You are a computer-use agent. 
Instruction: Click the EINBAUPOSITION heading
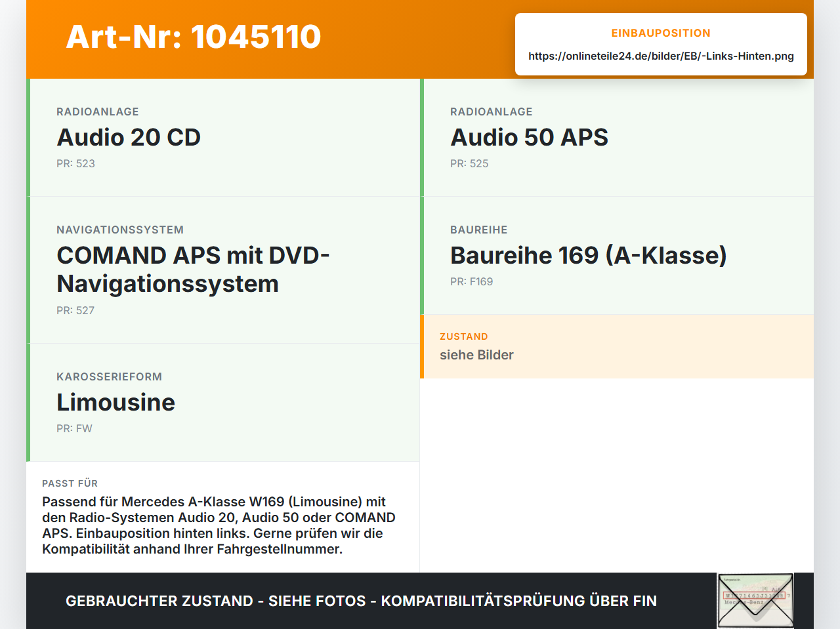661,33
